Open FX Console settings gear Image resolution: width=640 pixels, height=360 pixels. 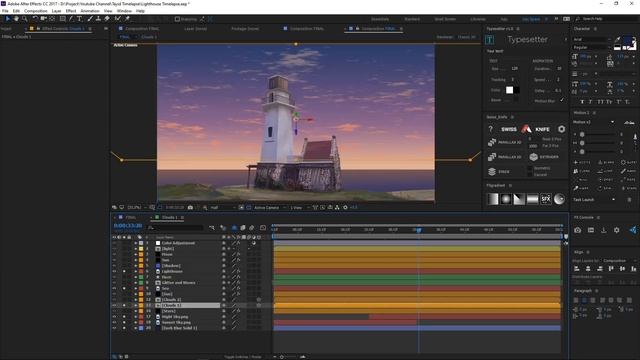pyautogui.click(x=616, y=230)
